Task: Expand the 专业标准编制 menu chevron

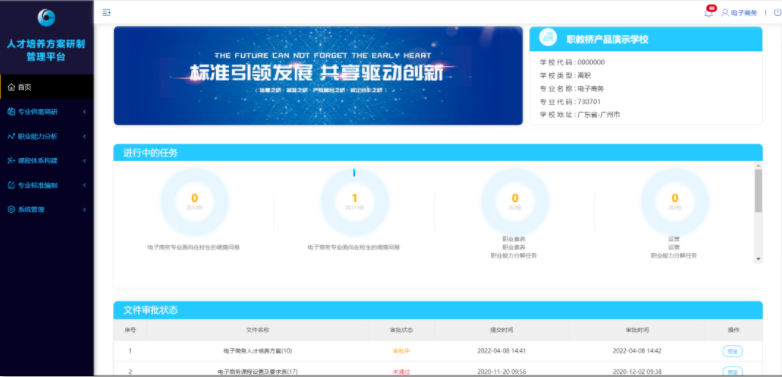Action: (x=85, y=185)
